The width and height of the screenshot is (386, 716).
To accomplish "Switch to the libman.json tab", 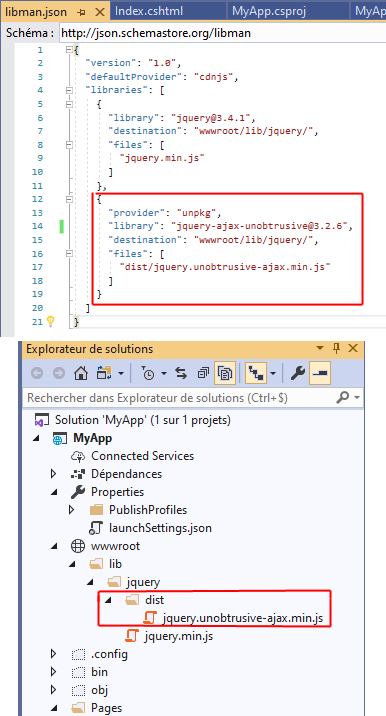I will point(36,12).
